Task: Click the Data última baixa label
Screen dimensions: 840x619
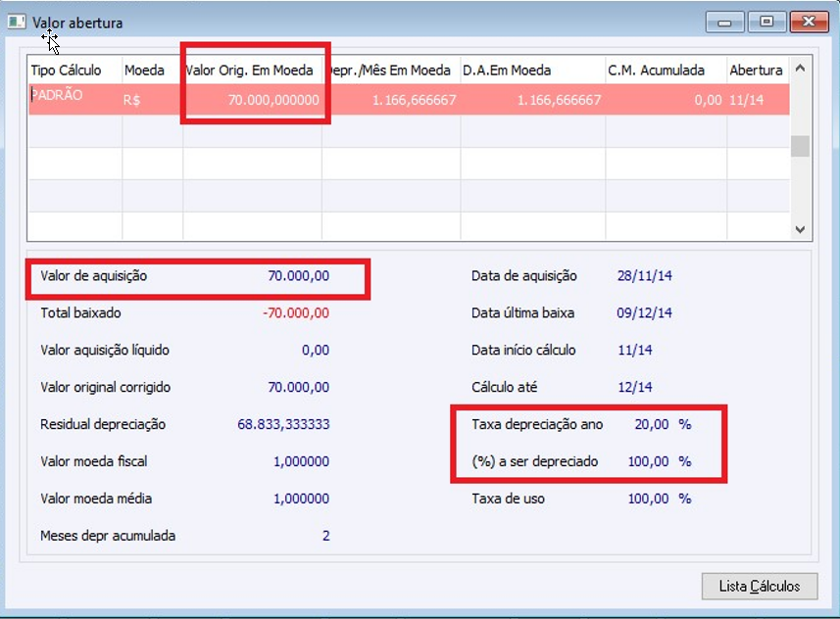Action: pos(522,312)
